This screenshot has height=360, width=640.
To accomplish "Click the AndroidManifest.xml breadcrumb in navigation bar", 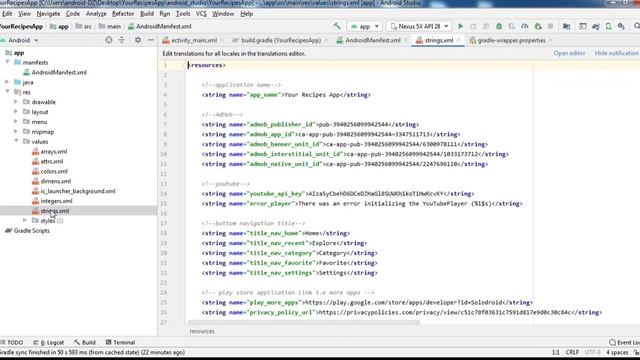I will pyautogui.click(x=159, y=26).
